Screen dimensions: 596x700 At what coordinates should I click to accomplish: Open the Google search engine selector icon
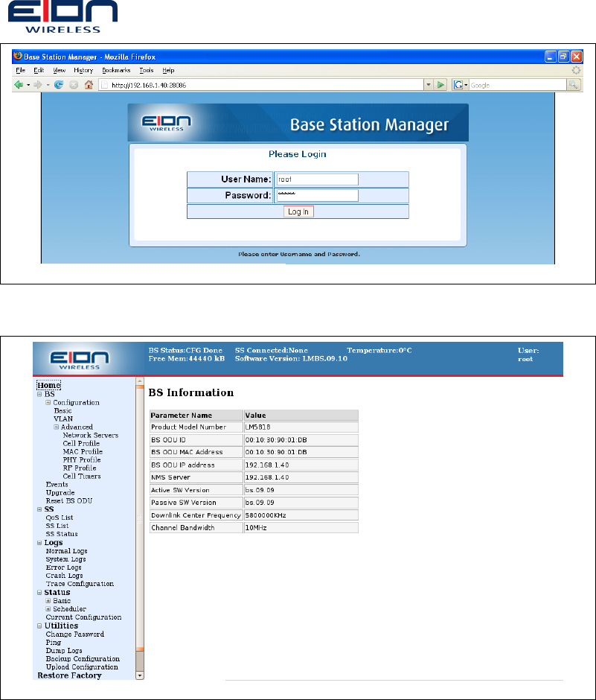click(458, 85)
